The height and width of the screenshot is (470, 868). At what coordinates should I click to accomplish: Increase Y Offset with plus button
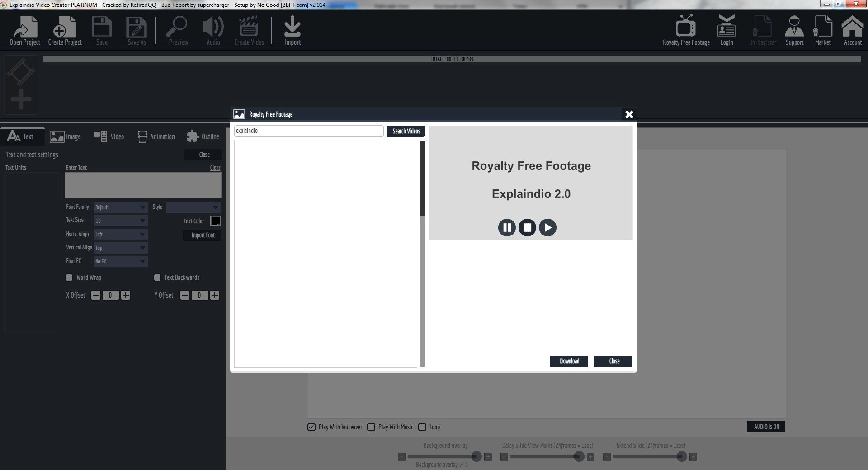pyautogui.click(x=215, y=295)
